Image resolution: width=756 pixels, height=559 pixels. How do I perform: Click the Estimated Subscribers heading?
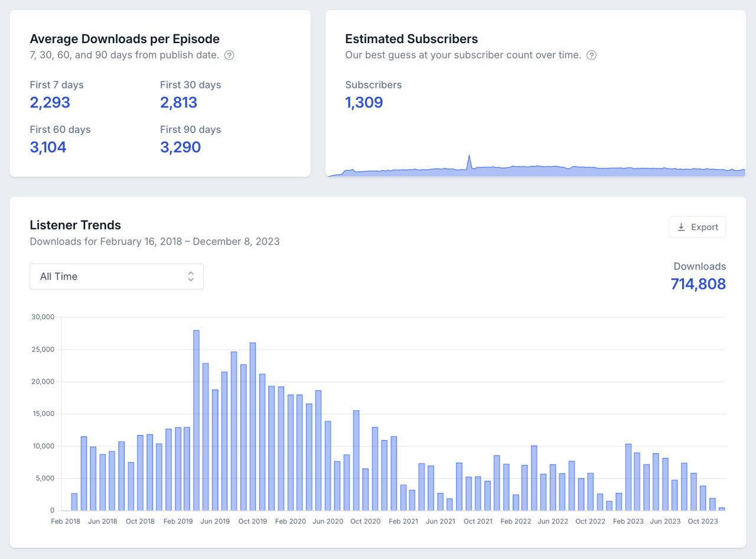(411, 39)
